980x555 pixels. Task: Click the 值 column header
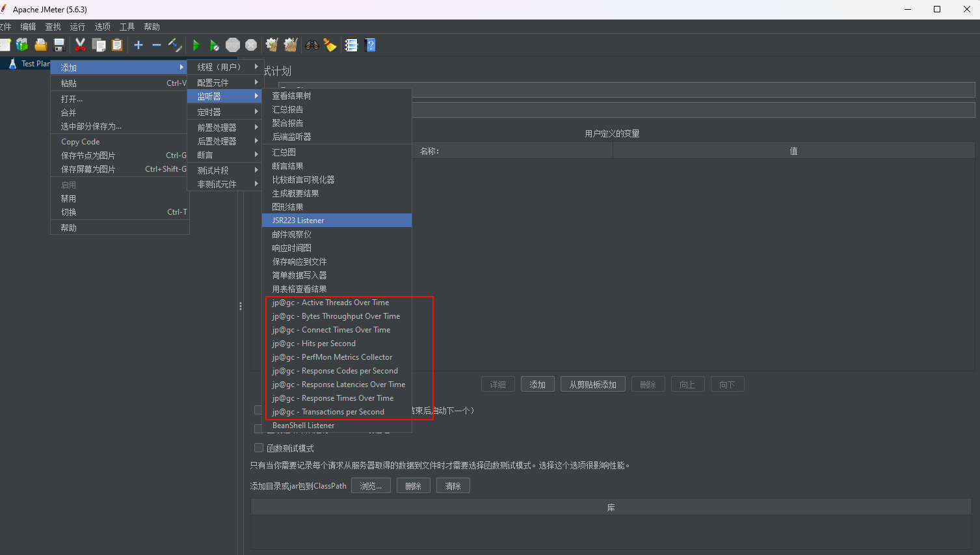[x=793, y=151]
